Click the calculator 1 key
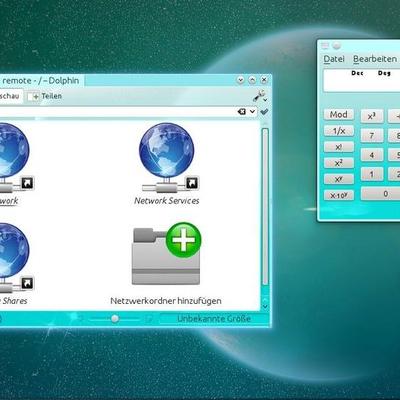Viewport: 400px width, 400px height. [372, 174]
